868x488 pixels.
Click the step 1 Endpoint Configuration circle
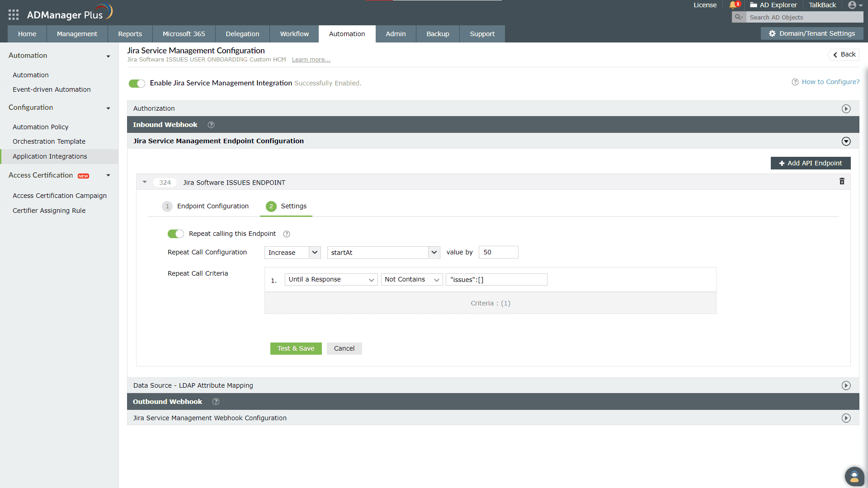(167, 206)
